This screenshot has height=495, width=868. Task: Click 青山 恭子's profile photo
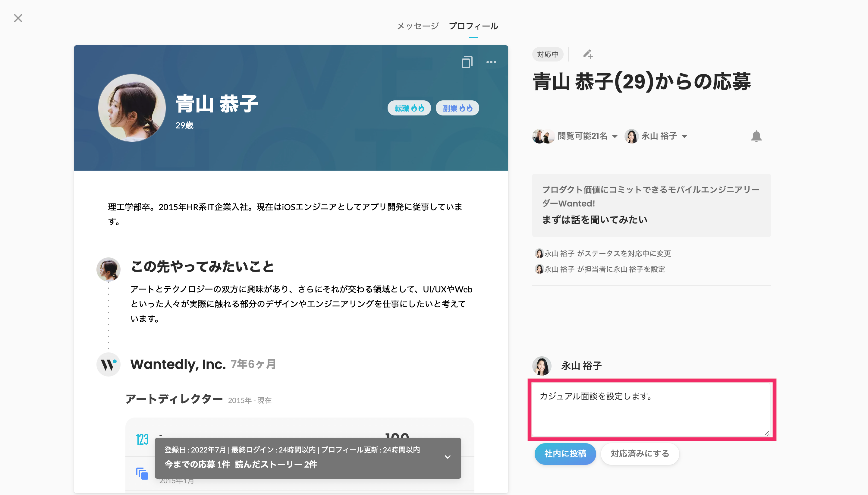pyautogui.click(x=132, y=108)
